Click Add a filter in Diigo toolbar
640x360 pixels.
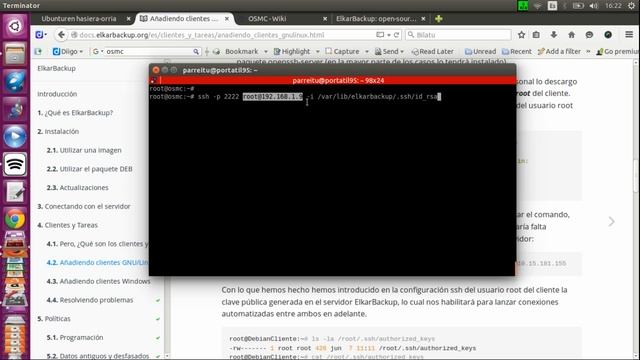pos(559,51)
